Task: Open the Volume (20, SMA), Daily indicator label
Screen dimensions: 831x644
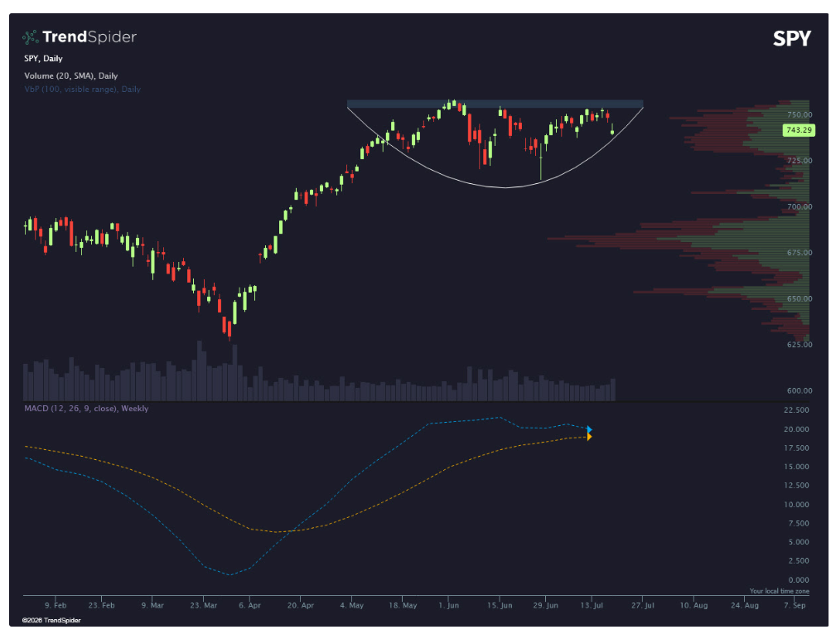Action: click(x=71, y=75)
